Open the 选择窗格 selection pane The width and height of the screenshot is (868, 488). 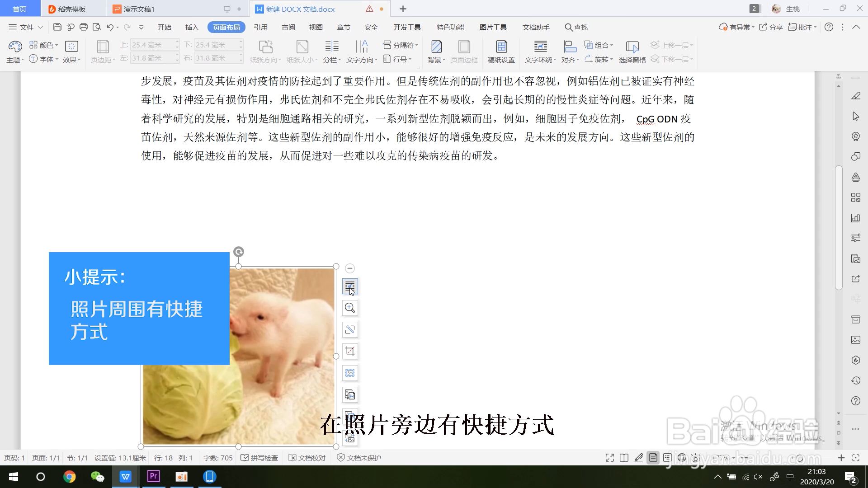pos(632,51)
